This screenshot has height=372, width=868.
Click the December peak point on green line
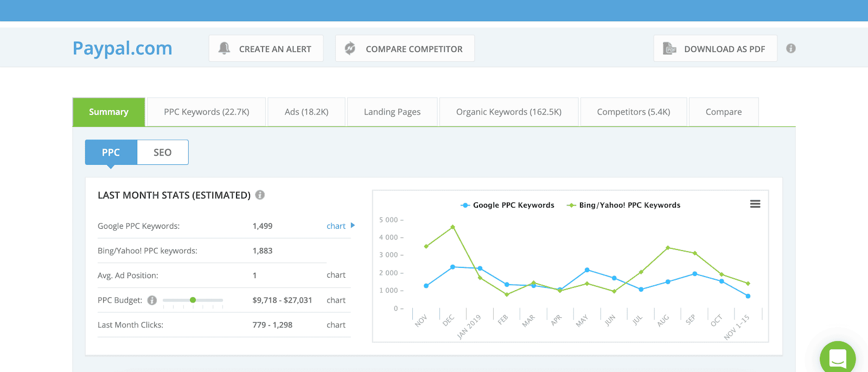point(452,227)
